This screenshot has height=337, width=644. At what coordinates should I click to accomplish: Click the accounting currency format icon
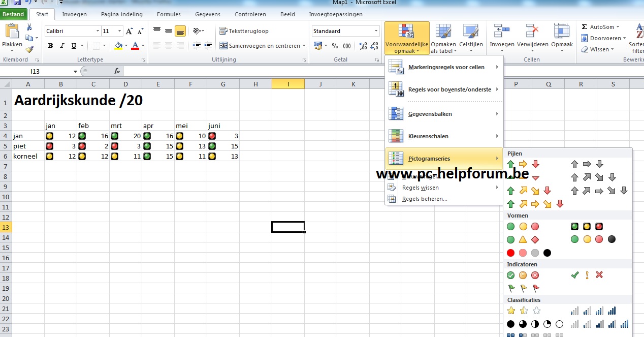pyautogui.click(x=317, y=46)
